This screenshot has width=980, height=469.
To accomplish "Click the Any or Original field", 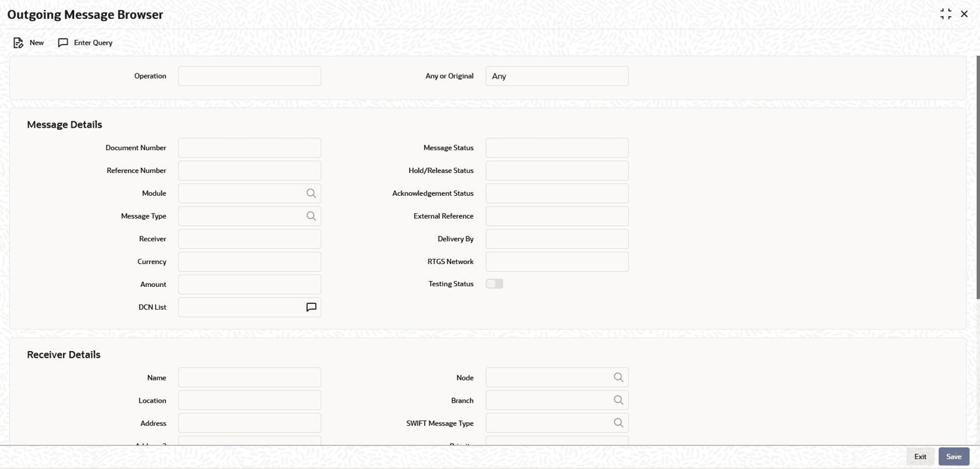I will (557, 76).
